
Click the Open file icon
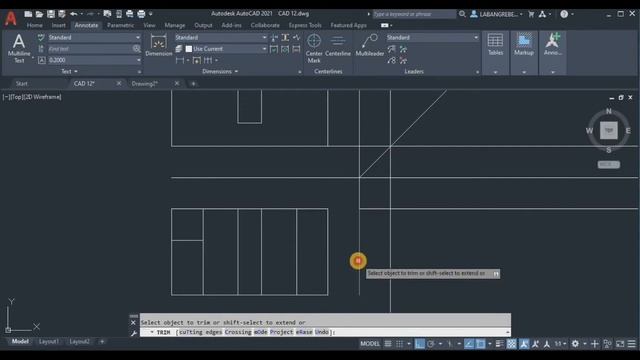coord(39,14)
